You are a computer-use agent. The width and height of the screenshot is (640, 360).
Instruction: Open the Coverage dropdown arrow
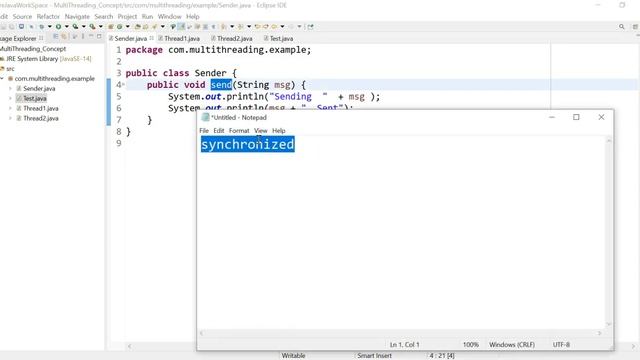pyautogui.click(x=84, y=27)
